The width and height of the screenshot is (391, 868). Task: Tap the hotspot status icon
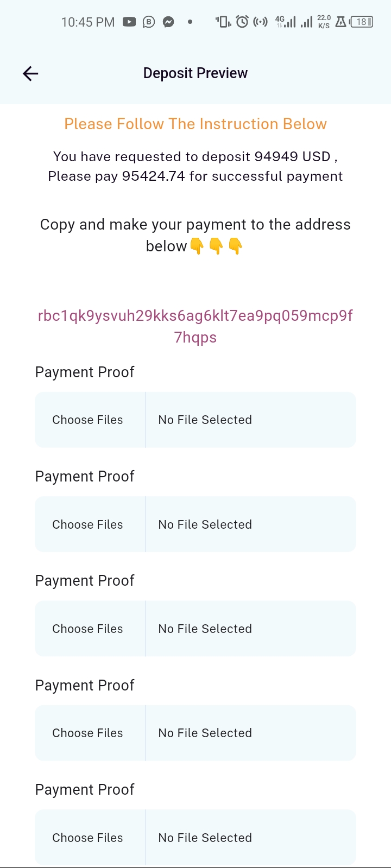pyautogui.click(x=261, y=22)
